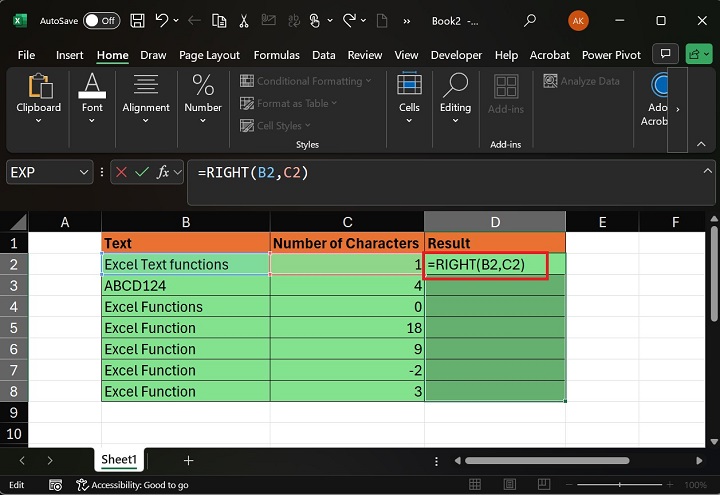This screenshot has height=495, width=720.
Task: Open the Number format group dropdown
Action: pyautogui.click(x=203, y=120)
